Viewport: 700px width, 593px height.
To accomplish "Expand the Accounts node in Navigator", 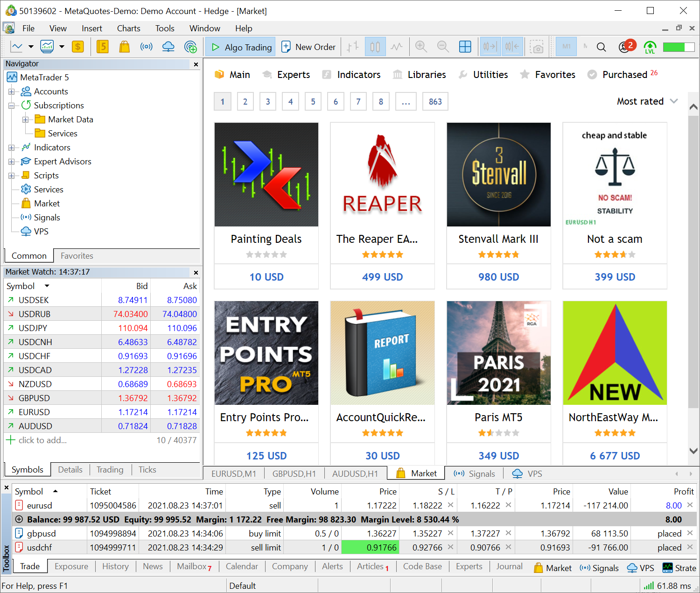I will (12, 92).
